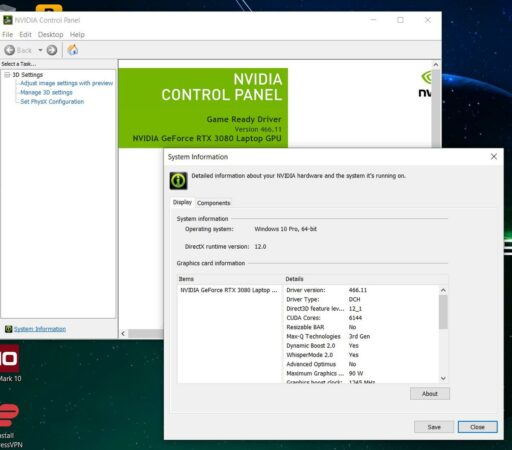Click the Dynamic Boost 2.0 row
The image size is (512, 450).
362,346
